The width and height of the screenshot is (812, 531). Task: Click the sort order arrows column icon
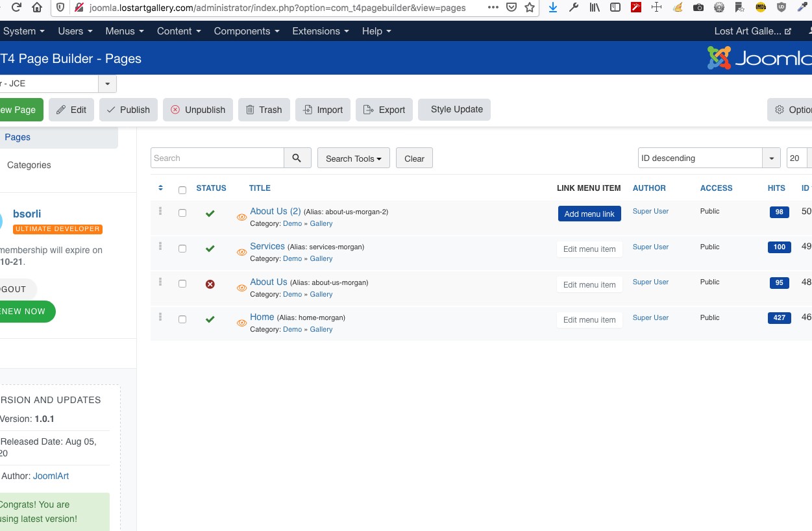click(161, 188)
